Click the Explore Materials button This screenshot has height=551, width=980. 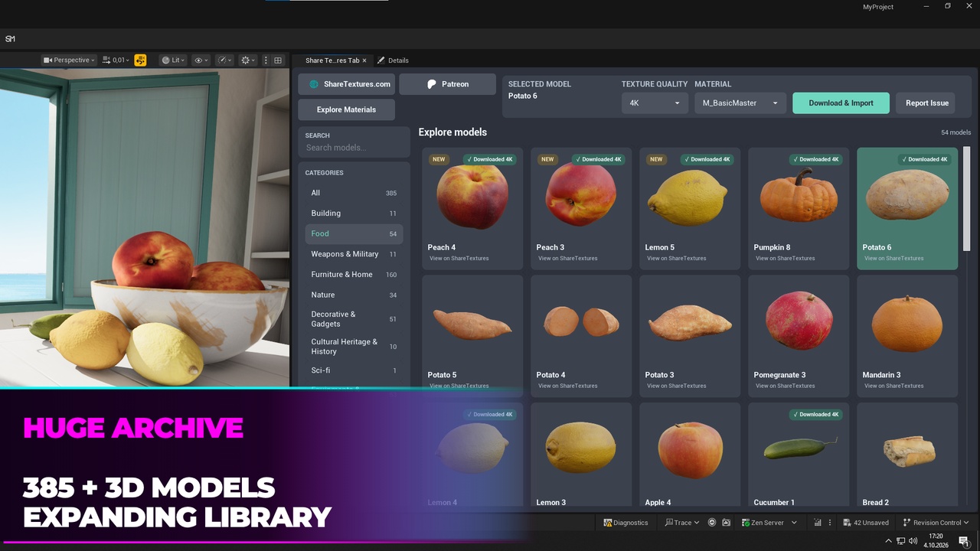(347, 109)
